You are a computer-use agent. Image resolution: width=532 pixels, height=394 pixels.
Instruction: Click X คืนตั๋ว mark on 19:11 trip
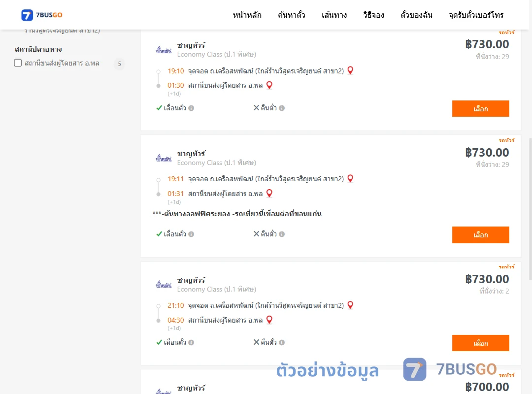(257, 233)
